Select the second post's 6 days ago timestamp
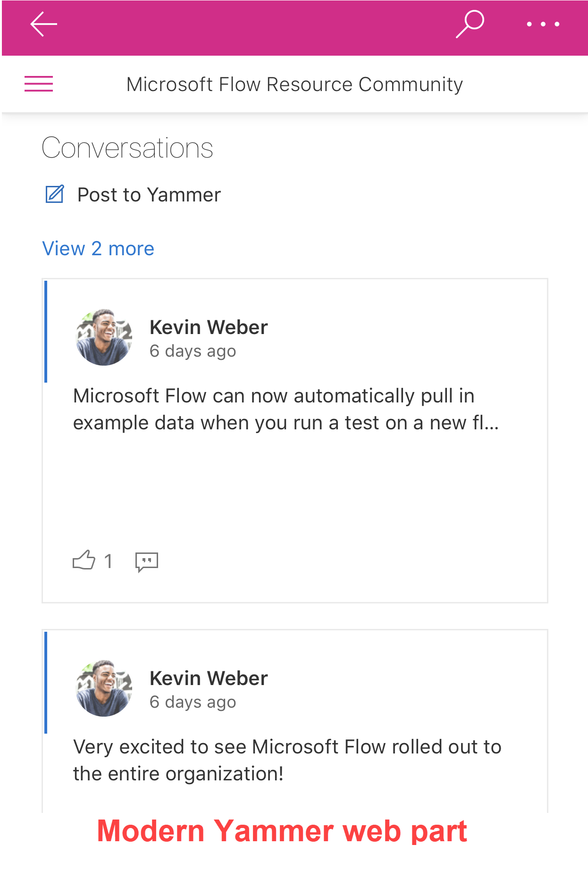588x870 pixels. click(193, 702)
